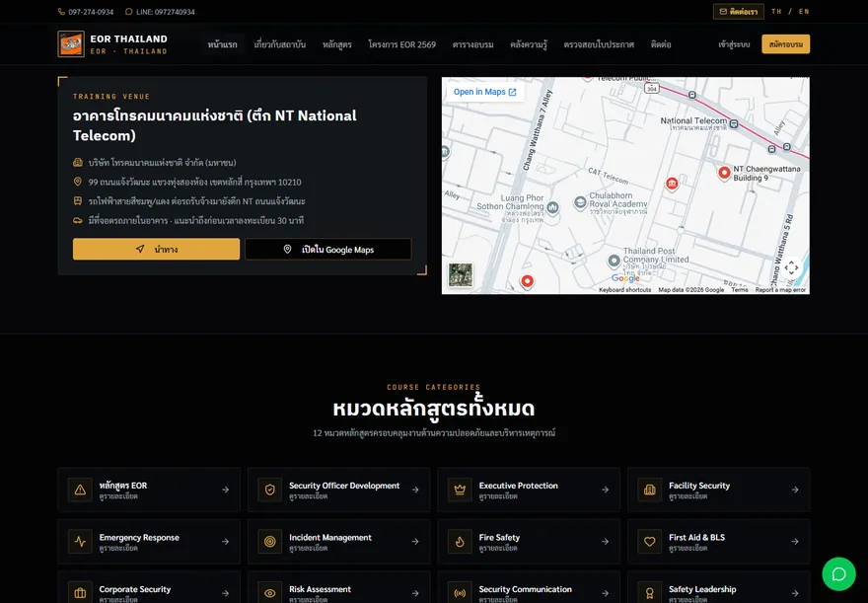This screenshot has width=868, height=603.
Task: Click the yellow นำทาง navigate button
Action: coord(156,249)
